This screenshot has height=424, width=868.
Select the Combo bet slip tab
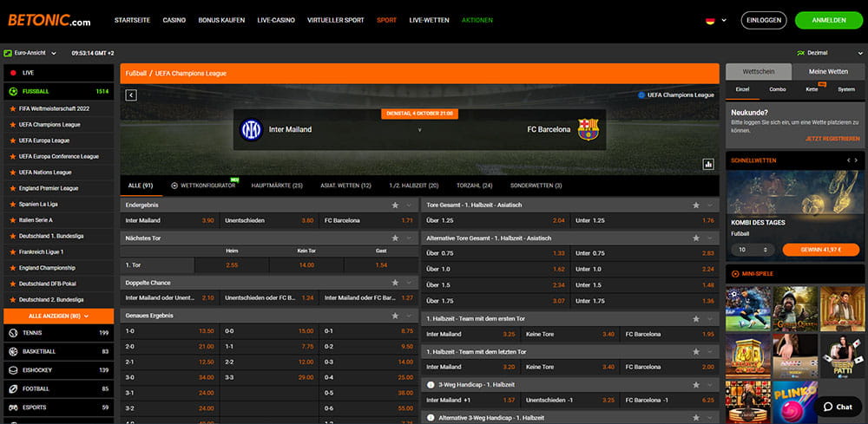pos(777,89)
